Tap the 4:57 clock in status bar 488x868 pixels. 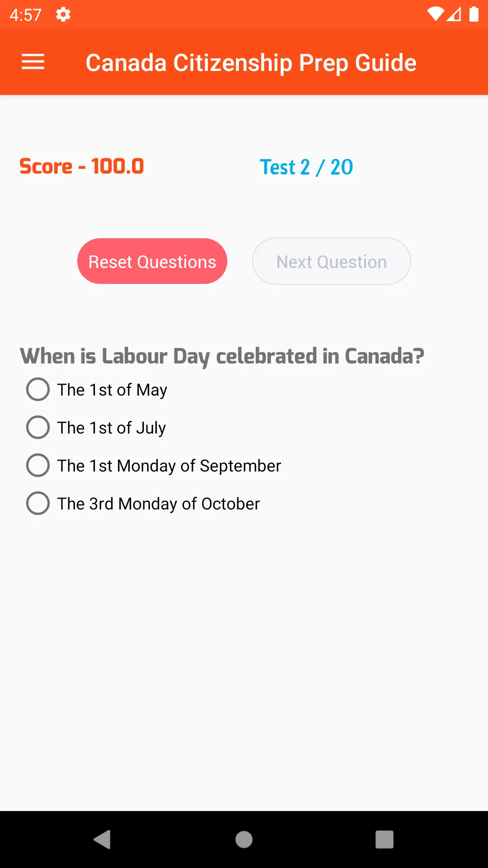pyautogui.click(x=25, y=15)
